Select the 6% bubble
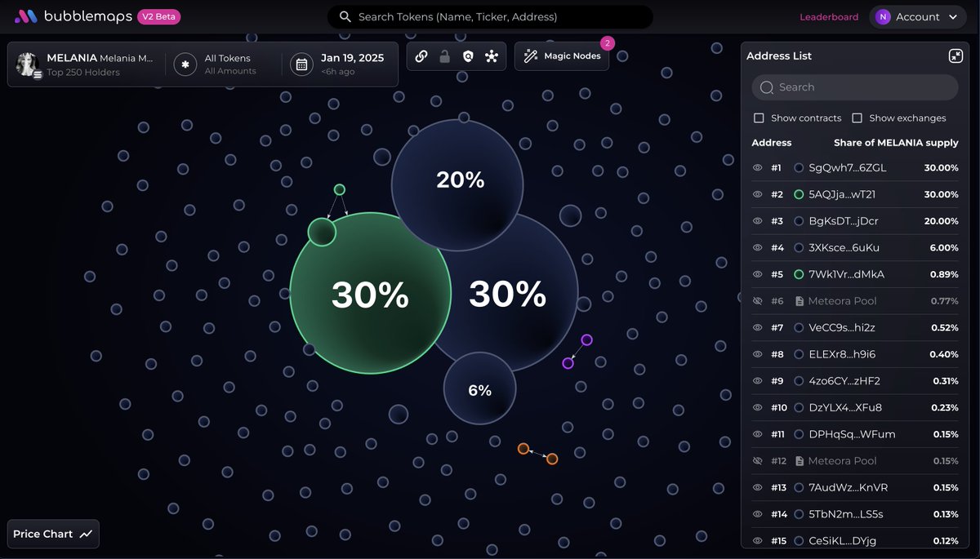 click(480, 389)
